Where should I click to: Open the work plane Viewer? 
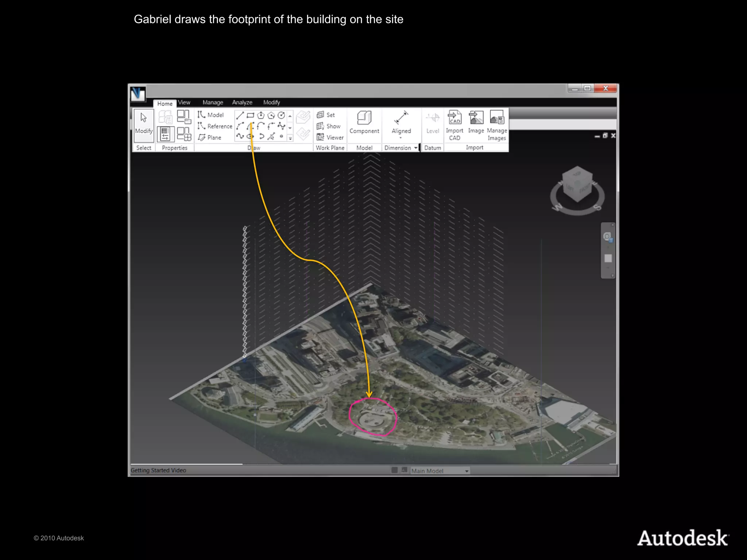click(330, 137)
